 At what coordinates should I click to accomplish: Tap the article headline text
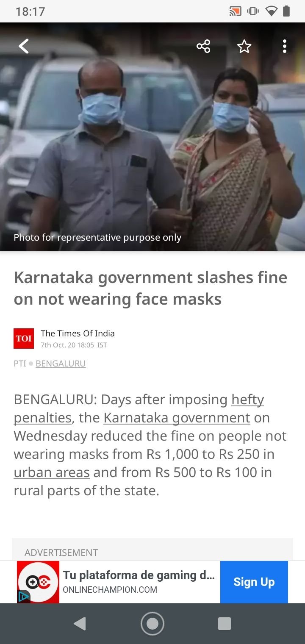(151, 288)
